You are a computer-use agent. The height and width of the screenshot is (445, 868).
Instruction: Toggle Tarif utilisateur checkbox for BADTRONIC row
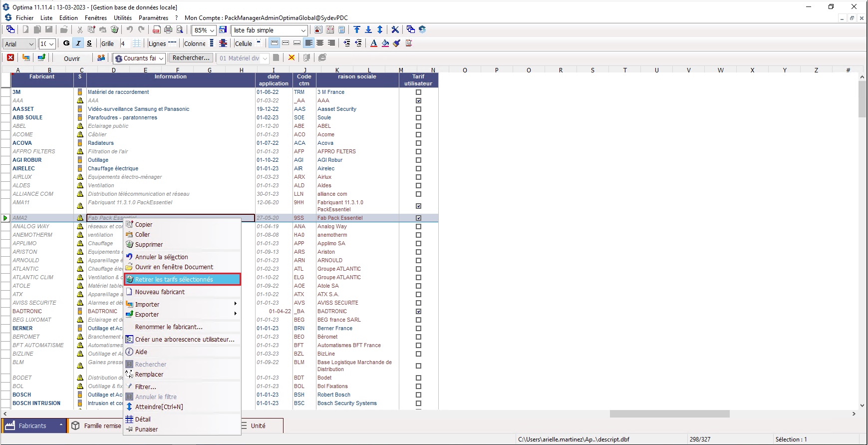[x=419, y=311]
